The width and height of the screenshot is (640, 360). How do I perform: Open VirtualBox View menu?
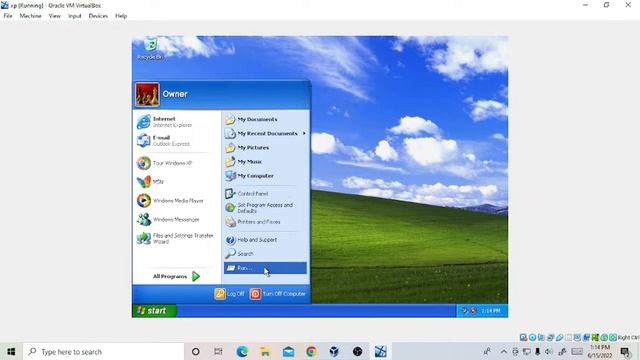click(55, 16)
